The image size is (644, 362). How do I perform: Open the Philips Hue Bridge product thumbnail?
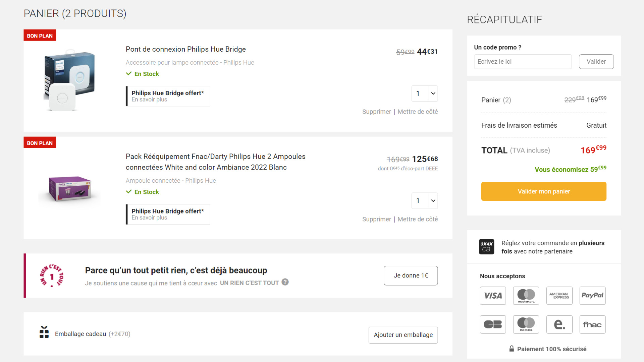click(x=69, y=80)
